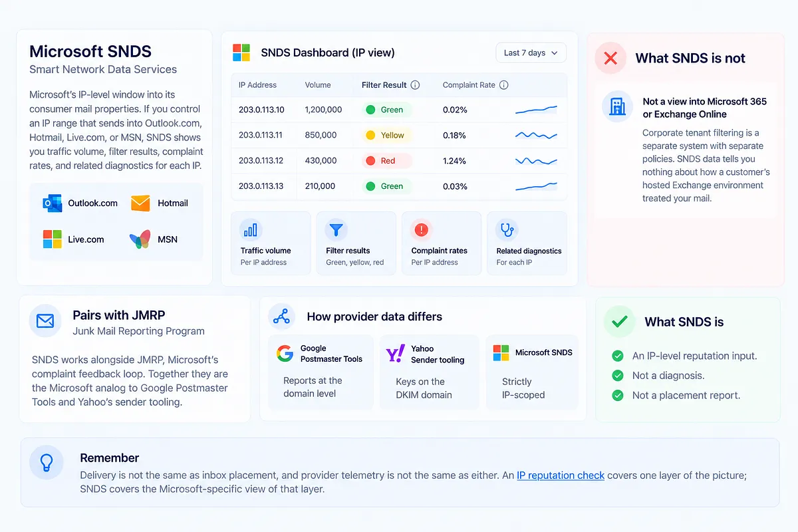This screenshot has height=532, width=798.
Task: Click check icon for Not a placement report
Action: [x=618, y=396]
